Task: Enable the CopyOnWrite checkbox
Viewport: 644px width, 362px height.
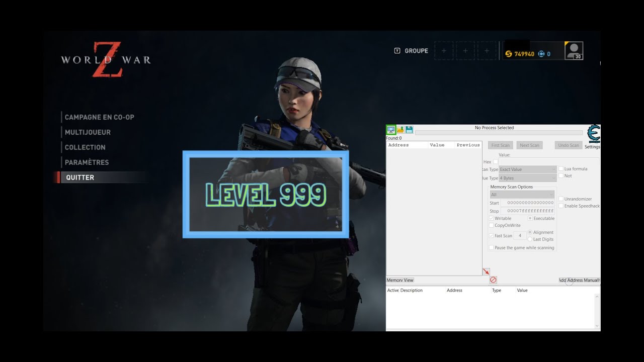Action: [491, 226]
